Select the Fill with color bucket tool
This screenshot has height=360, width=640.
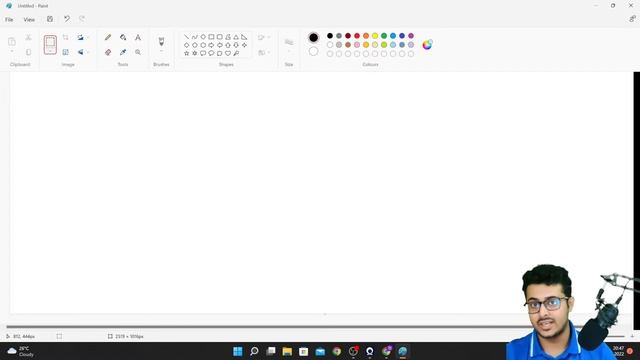(x=123, y=38)
